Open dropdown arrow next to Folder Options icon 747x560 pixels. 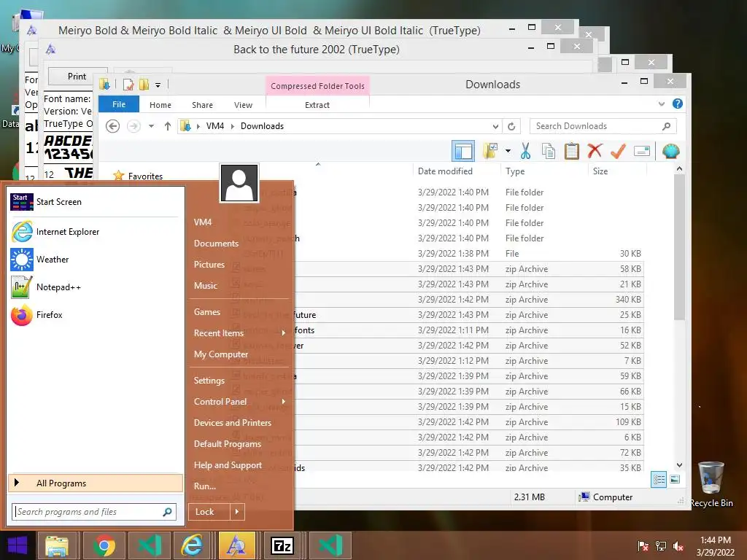(x=508, y=151)
